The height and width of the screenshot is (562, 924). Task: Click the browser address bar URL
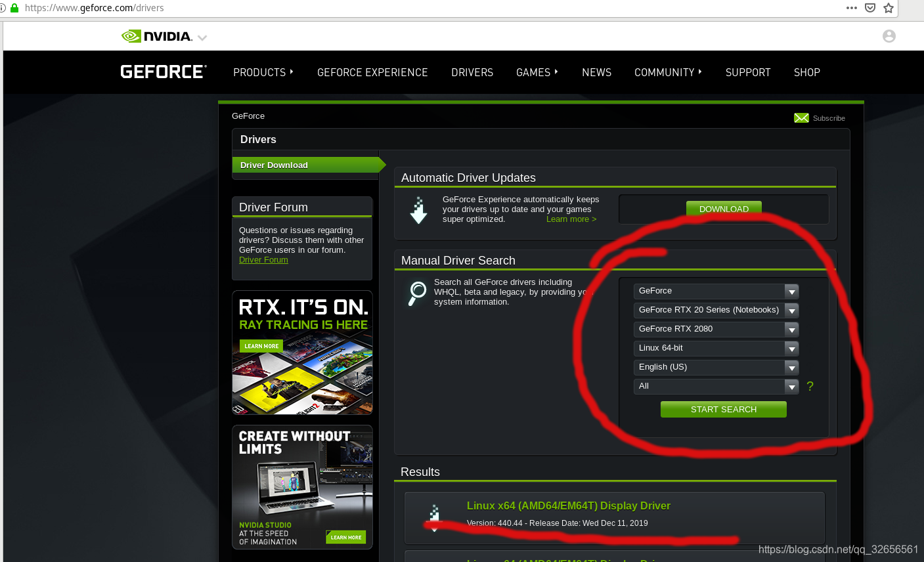[x=95, y=8]
